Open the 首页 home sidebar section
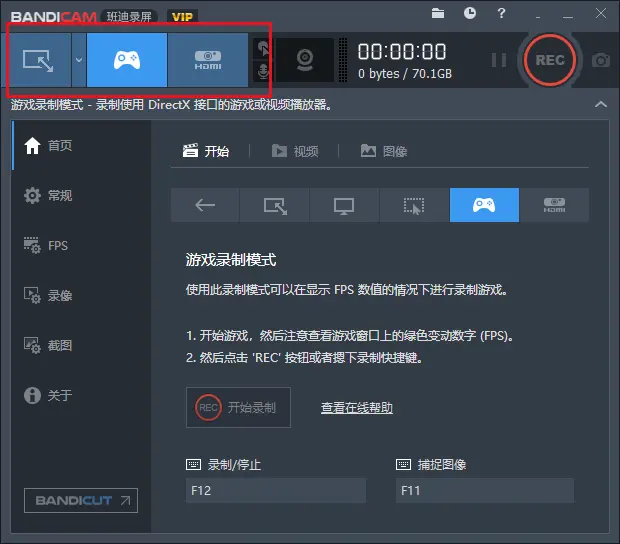The height and width of the screenshot is (544, 620). (x=81, y=145)
